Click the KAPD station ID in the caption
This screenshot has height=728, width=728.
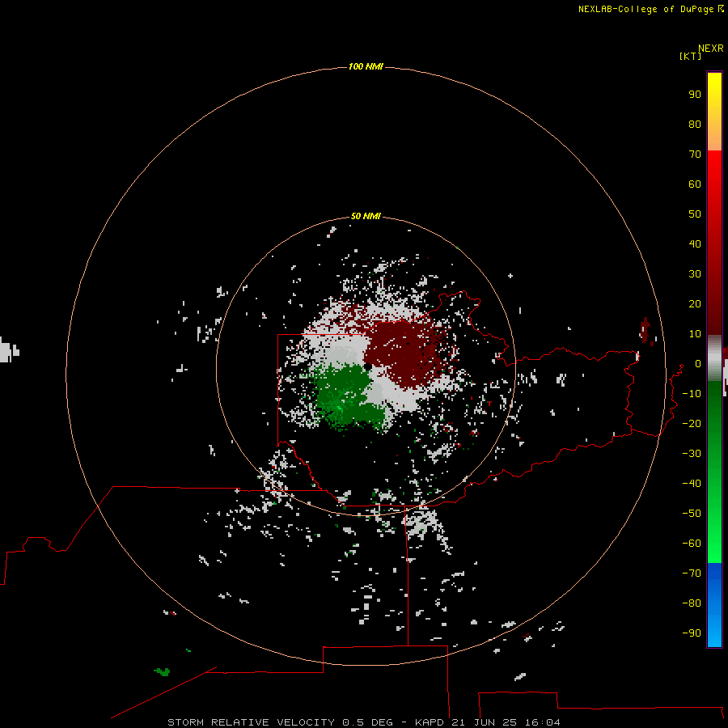click(x=430, y=722)
